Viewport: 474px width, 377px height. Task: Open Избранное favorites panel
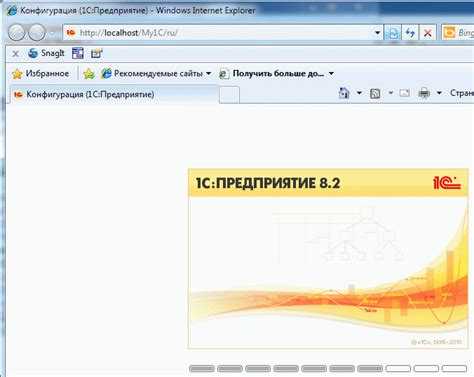coord(40,73)
